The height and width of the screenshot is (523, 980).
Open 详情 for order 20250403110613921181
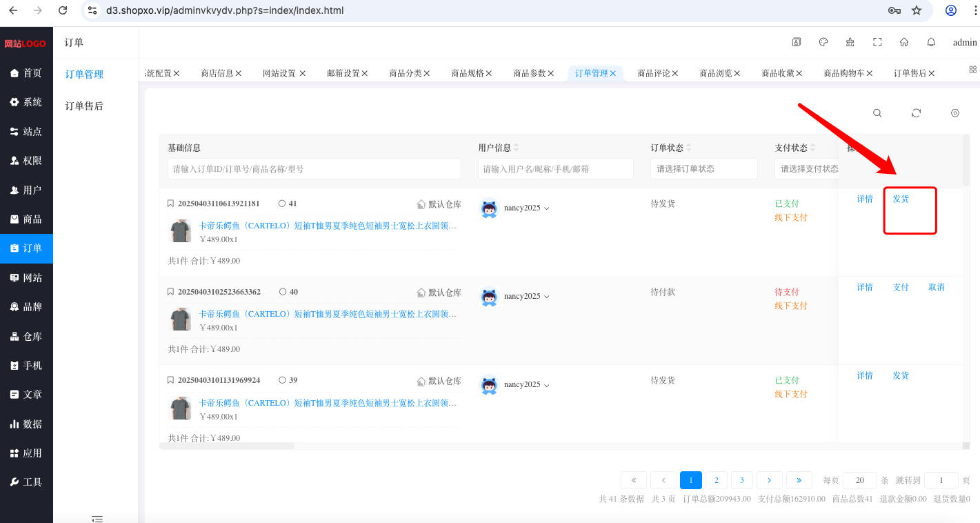865,199
